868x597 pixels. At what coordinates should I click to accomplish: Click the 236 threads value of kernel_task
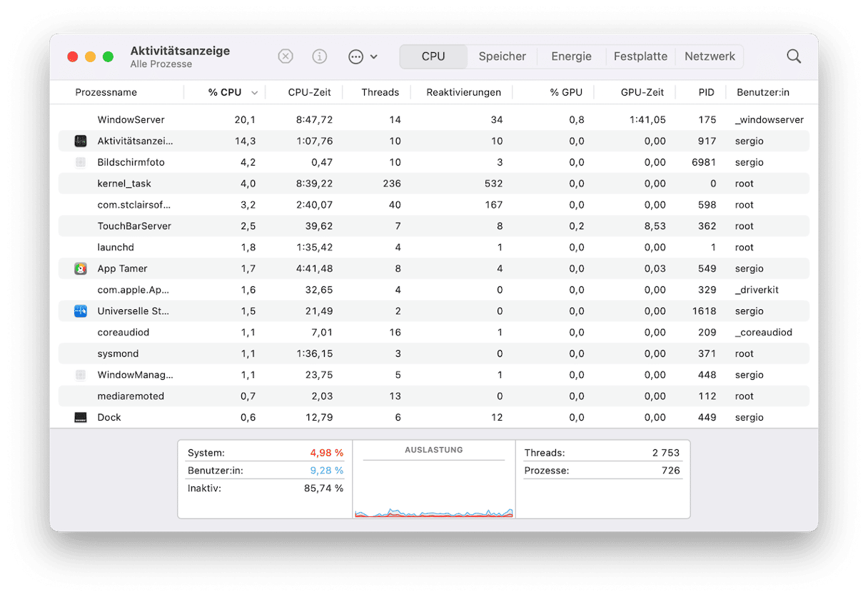coord(392,184)
